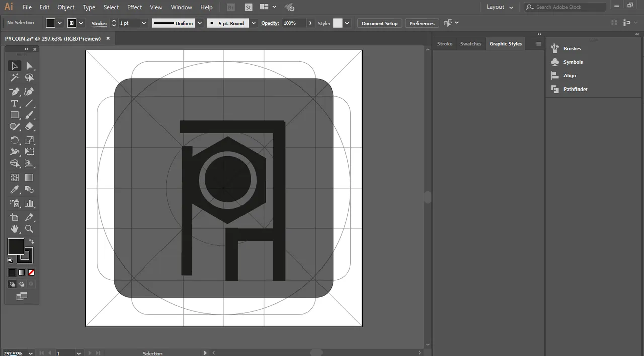Select the Shaper tool
644x356 pixels.
tap(15, 127)
